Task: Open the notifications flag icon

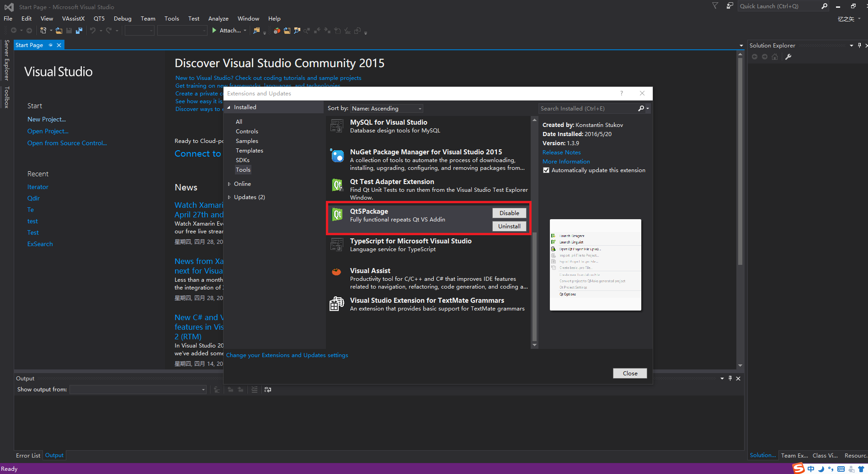Action: point(715,6)
